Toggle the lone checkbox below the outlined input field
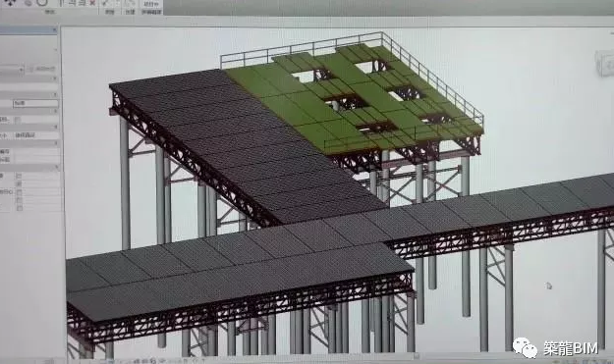Image resolution: width=614 pixels, height=364 pixels. tap(18, 120)
